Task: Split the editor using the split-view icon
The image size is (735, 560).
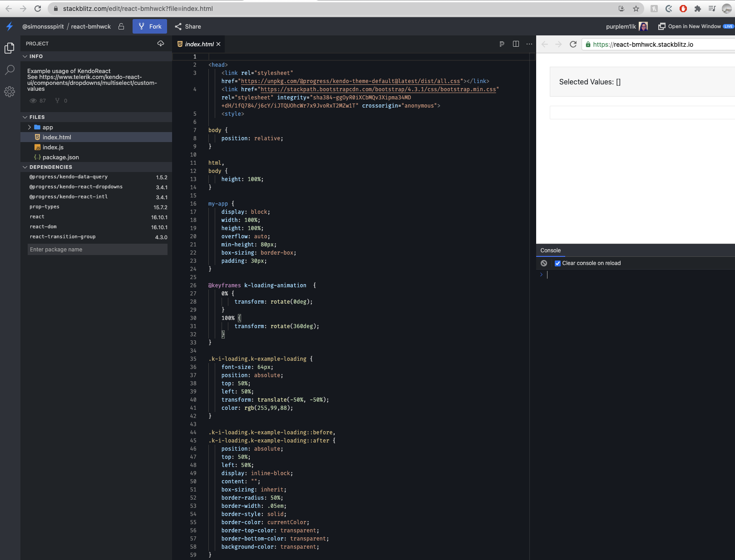Action: pyautogui.click(x=516, y=44)
